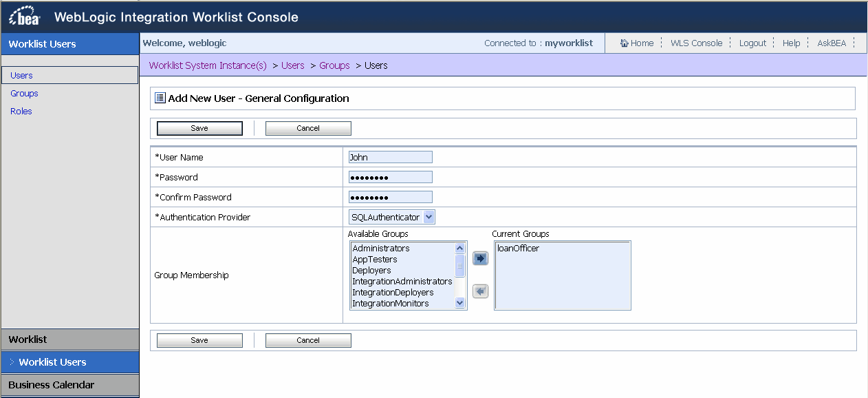Click the left arrow to remove group
Screen dimensions: 868x398
coord(480,291)
